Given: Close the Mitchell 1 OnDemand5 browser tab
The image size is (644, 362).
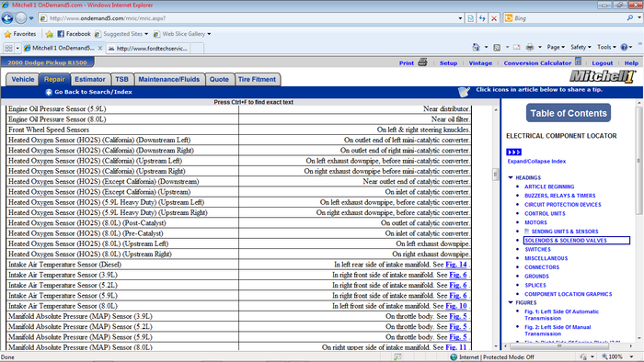Looking at the screenshot, I should pyautogui.click(x=99, y=49).
